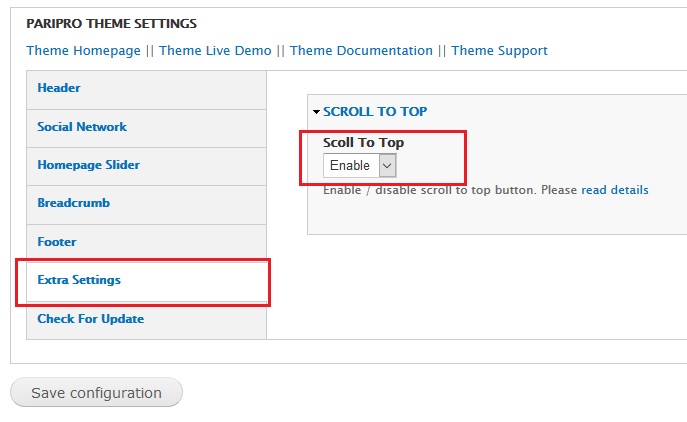This screenshot has height=422, width=687.
Task: Switch to the Social Network tab
Action: pyautogui.click(x=82, y=127)
